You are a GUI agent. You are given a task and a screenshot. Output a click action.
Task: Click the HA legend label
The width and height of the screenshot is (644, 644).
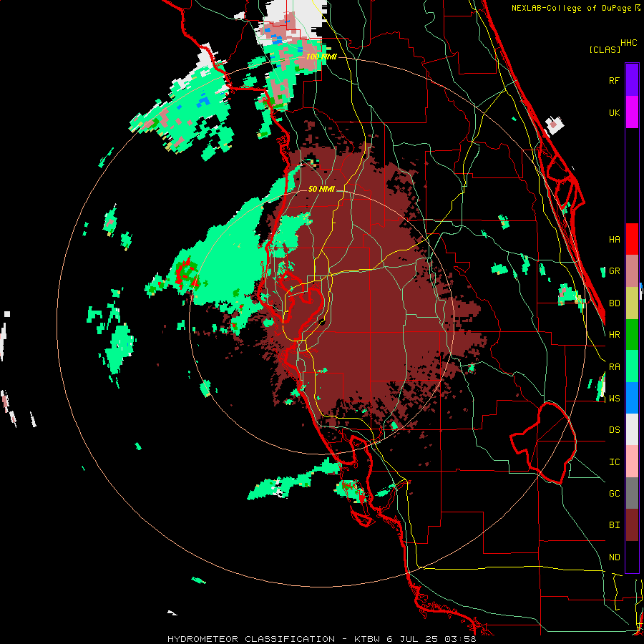click(x=614, y=239)
